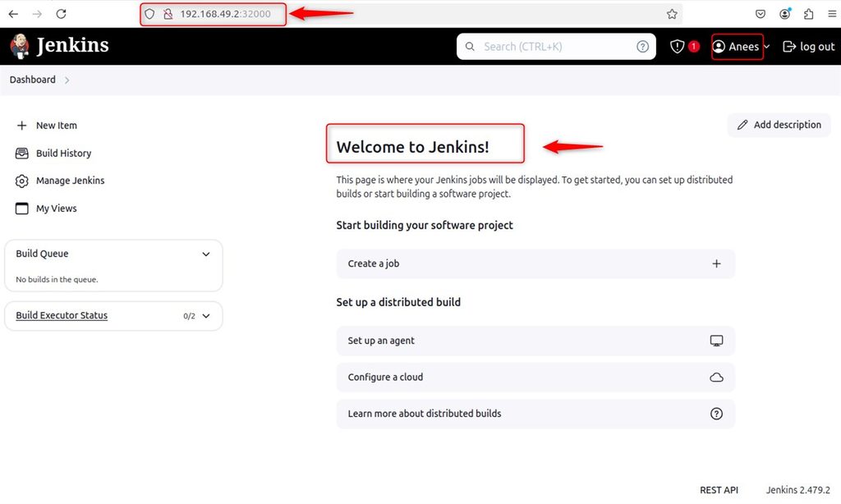Click the Jenkins logo in the header
The image size is (841, 504).
coord(20,46)
